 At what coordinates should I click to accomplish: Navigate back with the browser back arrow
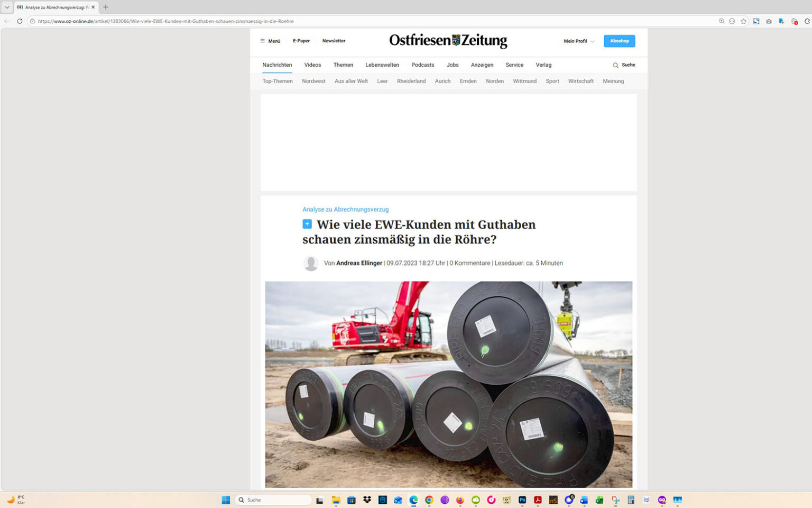(x=6, y=21)
